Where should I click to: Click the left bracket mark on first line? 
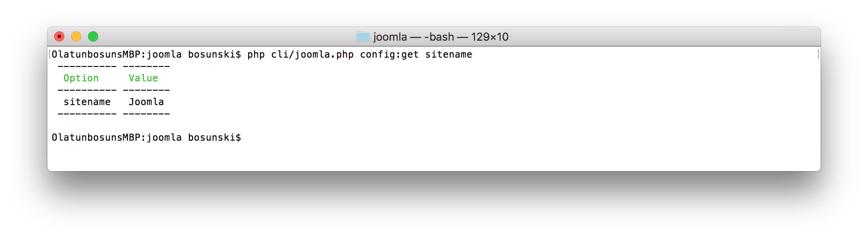pos(50,54)
